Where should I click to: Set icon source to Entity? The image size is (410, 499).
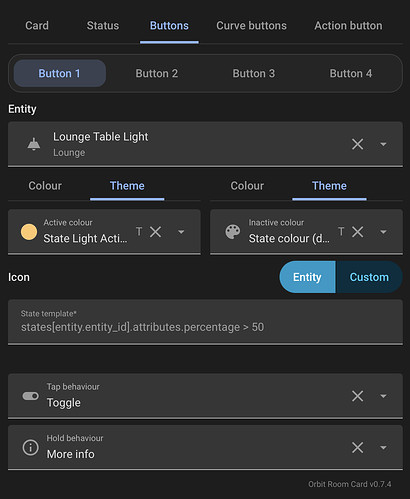(307, 277)
